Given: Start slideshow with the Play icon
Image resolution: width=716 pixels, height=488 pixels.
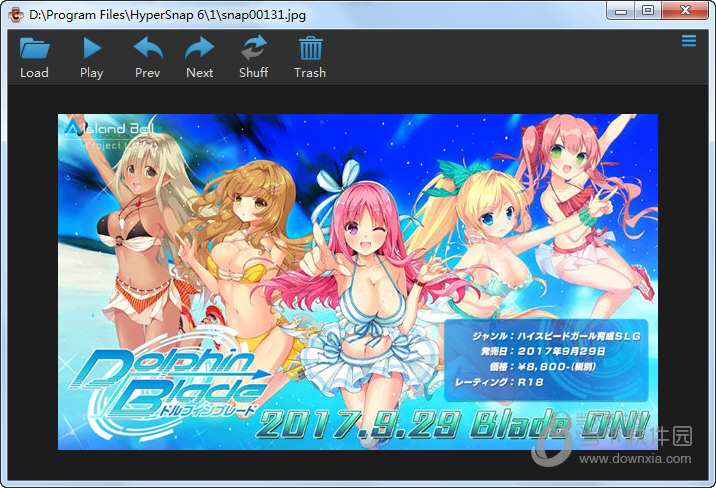Looking at the screenshot, I should (92, 48).
